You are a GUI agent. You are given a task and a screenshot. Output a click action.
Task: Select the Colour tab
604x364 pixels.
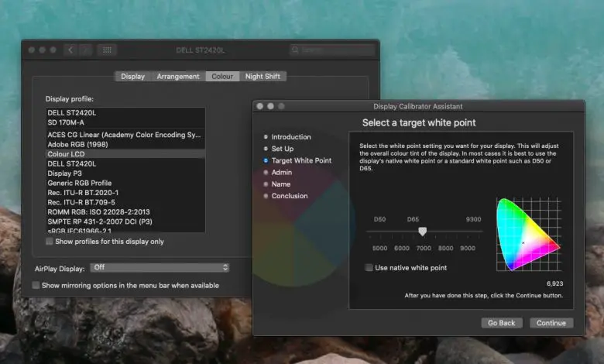pos(222,76)
